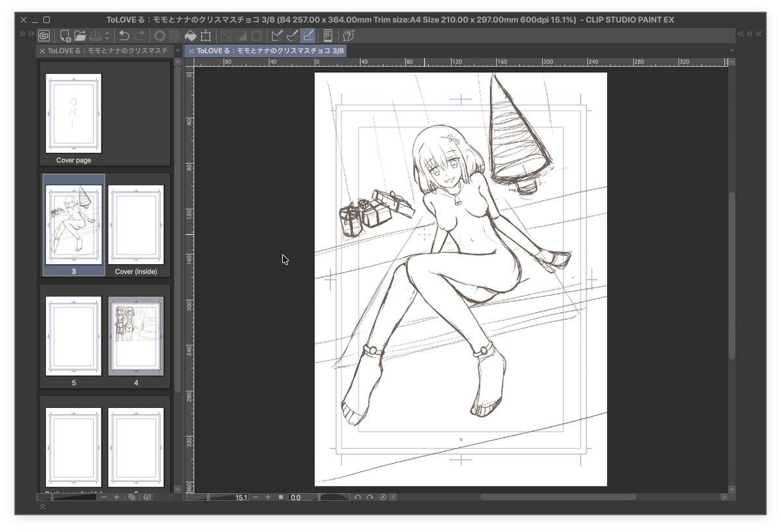This screenshot has height=532, width=781.
Task: Select the Cover page thumbnail
Action: tap(74, 113)
